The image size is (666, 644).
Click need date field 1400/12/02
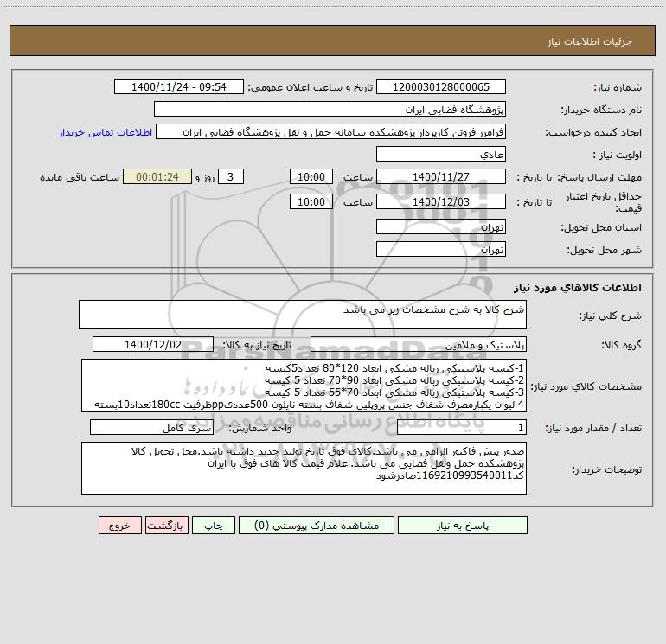pyautogui.click(x=153, y=344)
